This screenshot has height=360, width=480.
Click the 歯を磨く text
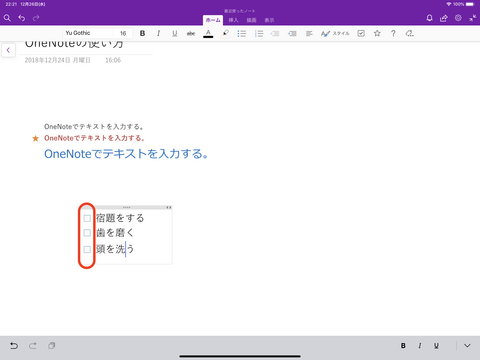[115, 233]
